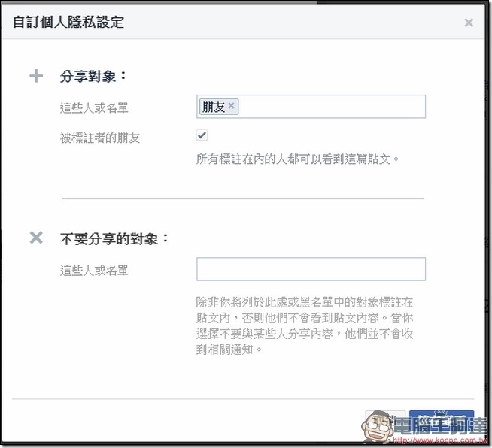Click the plus icon beside 分享對象
This screenshot has height=448, width=492.
pyautogui.click(x=36, y=76)
